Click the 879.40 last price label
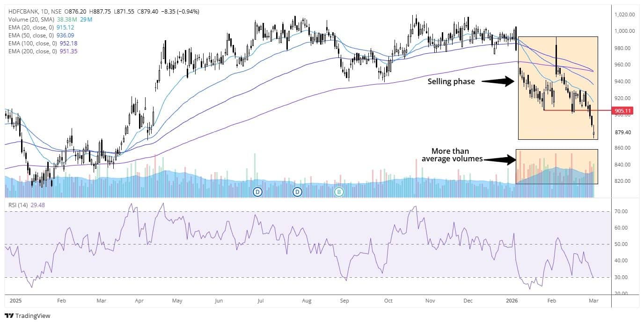The width and height of the screenshot is (644, 324). (x=623, y=132)
